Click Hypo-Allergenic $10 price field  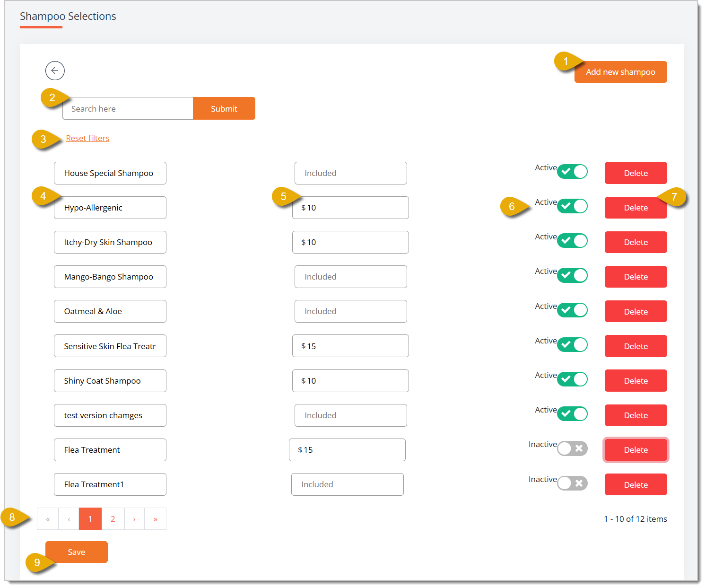(350, 208)
